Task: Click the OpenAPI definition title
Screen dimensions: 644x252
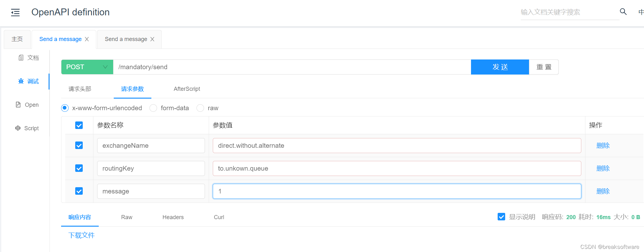Action: click(71, 12)
